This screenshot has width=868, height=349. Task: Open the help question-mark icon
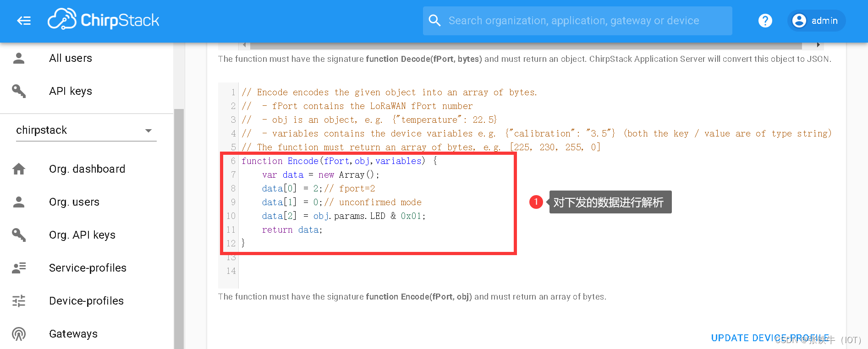(x=765, y=21)
